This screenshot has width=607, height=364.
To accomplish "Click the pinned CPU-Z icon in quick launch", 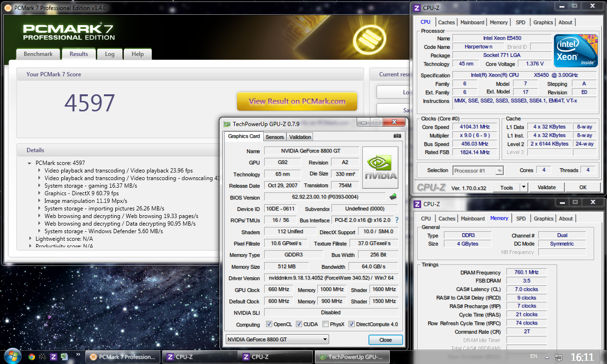I will tap(54, 357).
